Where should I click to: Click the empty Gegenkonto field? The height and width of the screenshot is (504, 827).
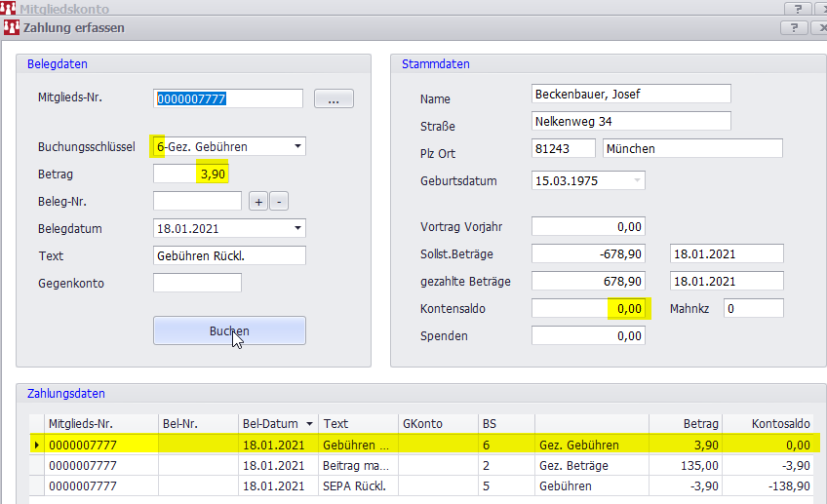[197, 284]
